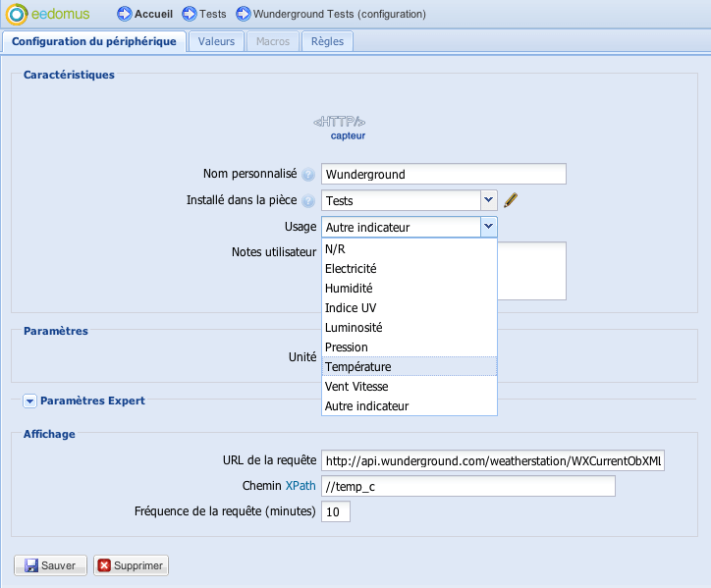Open the Règles tab
The width and height of the screenshot is (711, 588).
(x=327, y=41)
